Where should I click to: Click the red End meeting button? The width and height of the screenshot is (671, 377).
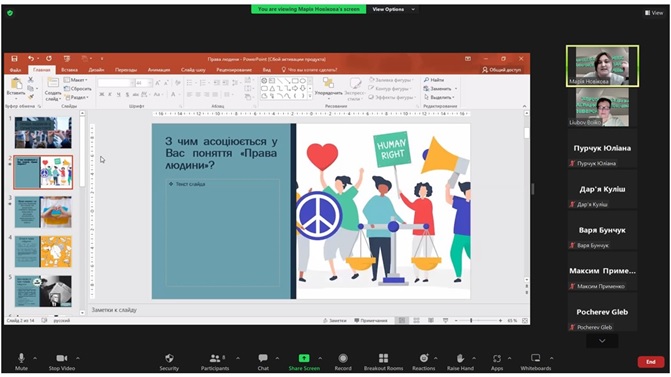(x=651, y=362)
